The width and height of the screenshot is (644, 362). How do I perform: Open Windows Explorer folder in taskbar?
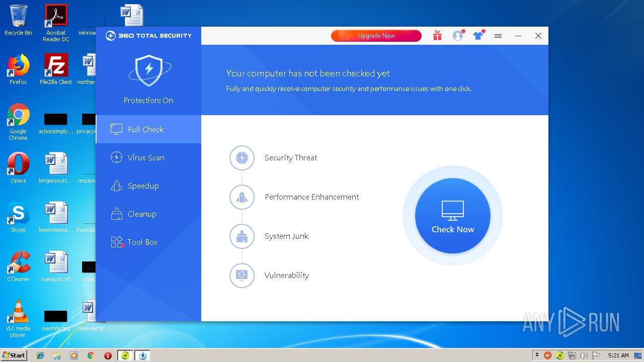click(x=57, y=355)
